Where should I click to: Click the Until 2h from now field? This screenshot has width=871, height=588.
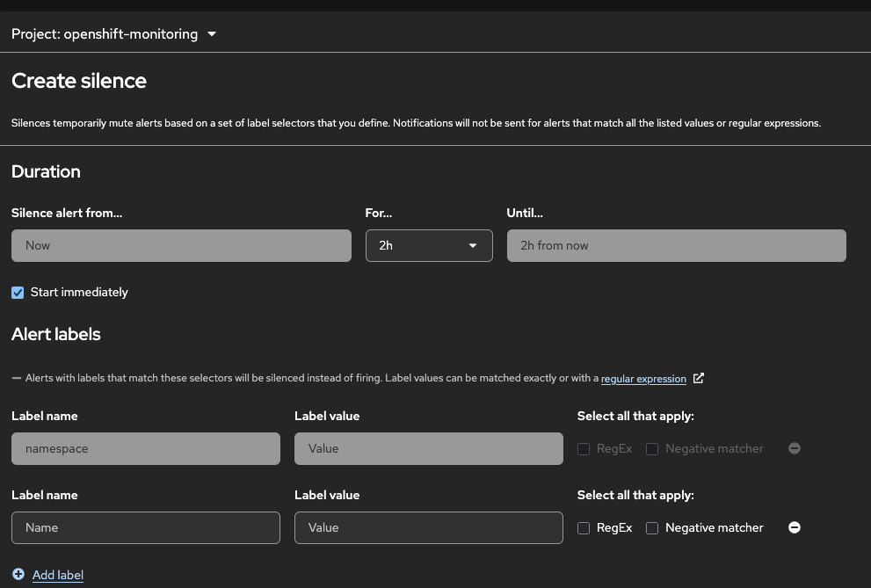tap(676, 245)
